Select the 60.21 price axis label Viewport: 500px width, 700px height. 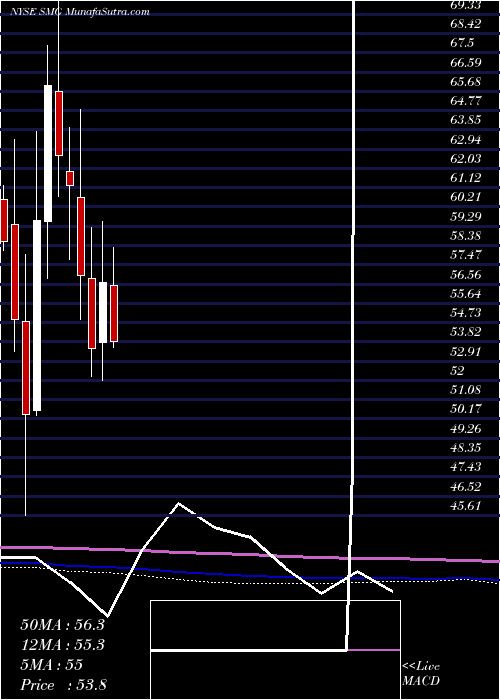[466, 197]
